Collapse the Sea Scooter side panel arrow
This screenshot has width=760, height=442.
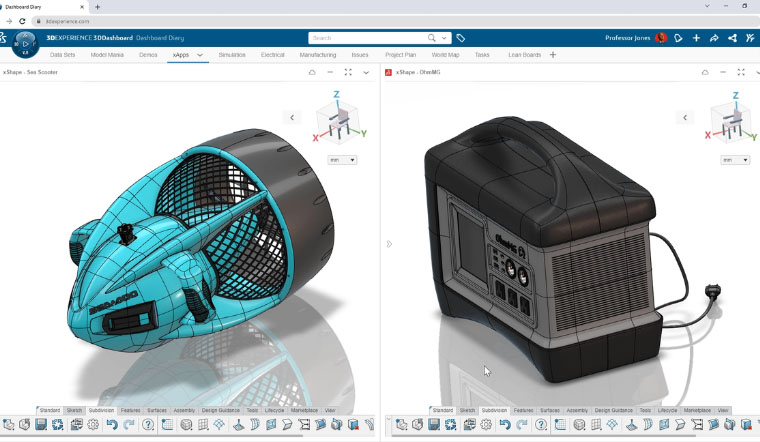pos(292,117)
